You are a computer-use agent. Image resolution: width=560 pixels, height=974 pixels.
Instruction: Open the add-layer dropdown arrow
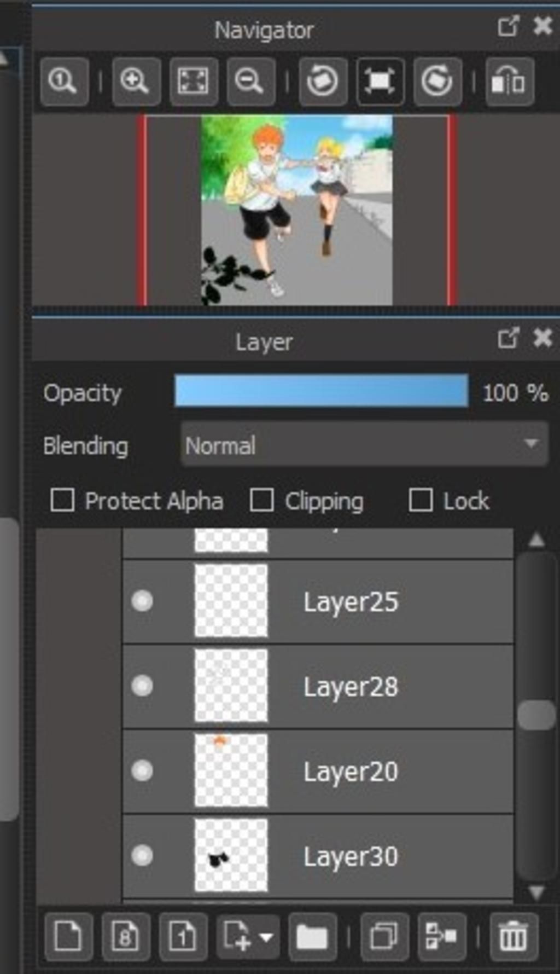[x=266, y=937]
